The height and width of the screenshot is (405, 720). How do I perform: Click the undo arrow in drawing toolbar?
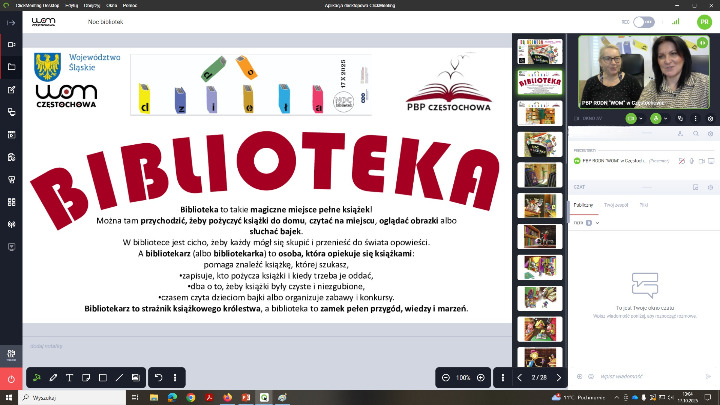158,378
